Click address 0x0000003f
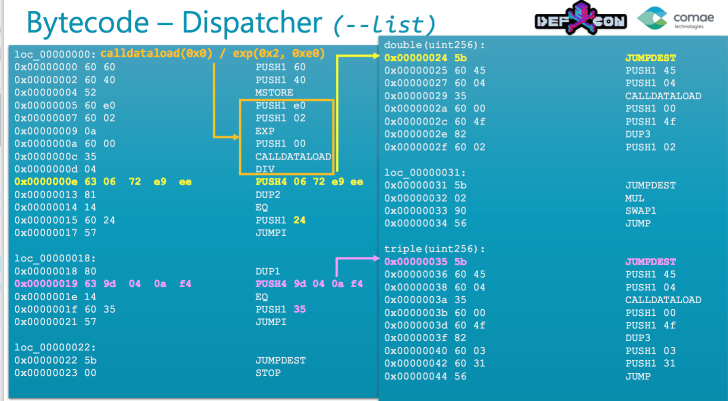Screen dimensions: 728x401 point(416,338)
